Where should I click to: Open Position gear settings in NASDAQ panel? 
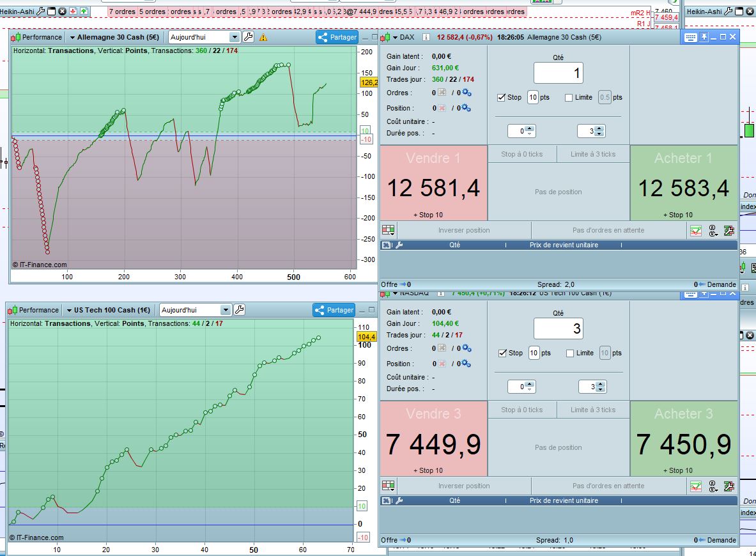[x=467, y=364]
